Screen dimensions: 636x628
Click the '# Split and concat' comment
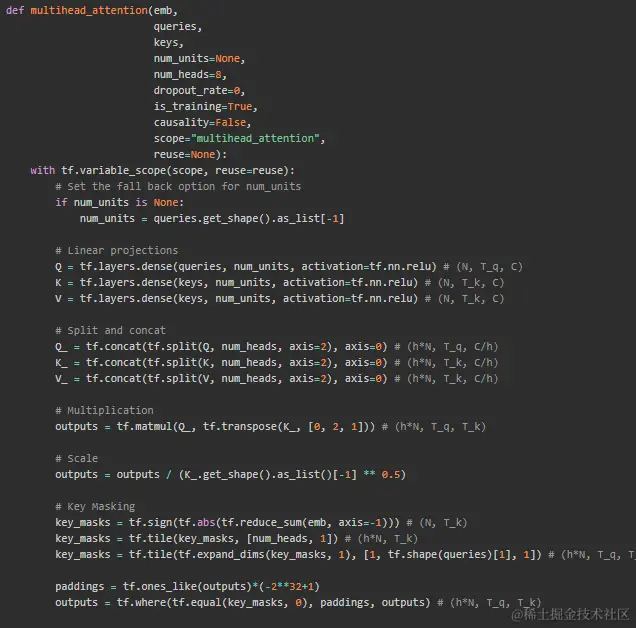(110, 331)
